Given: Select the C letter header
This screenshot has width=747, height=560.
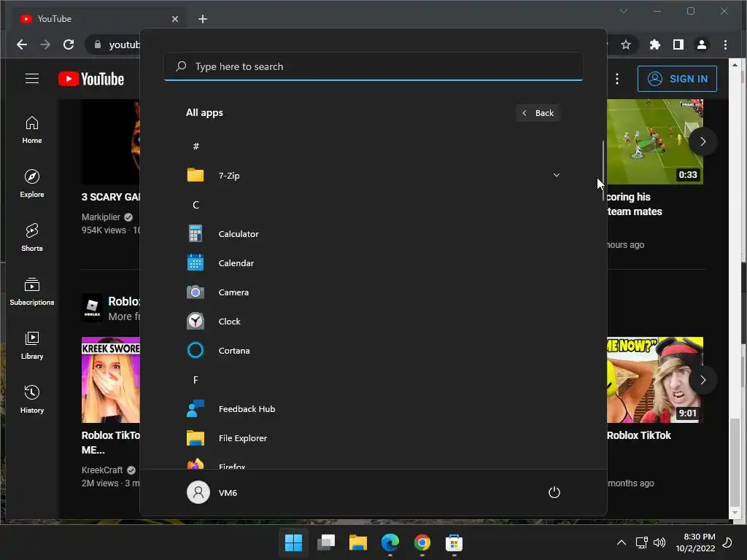Looking at the screenshot, I should (x=196, y=205).
